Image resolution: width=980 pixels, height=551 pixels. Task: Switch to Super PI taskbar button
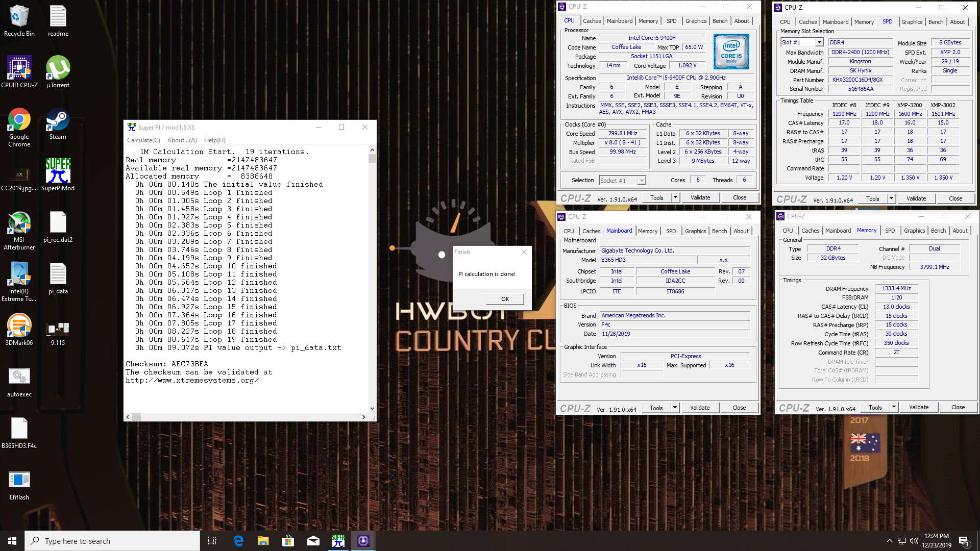point(338,541)
